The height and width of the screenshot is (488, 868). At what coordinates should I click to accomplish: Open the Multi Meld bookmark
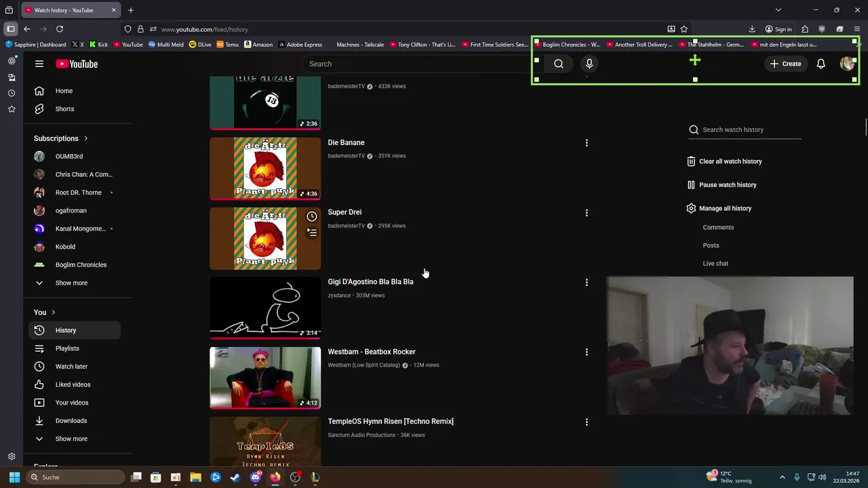(165, 45)
